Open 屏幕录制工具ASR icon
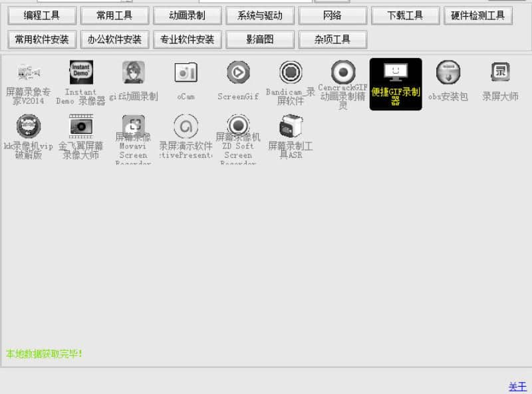The image size is (532, 394). click(291, 126)
